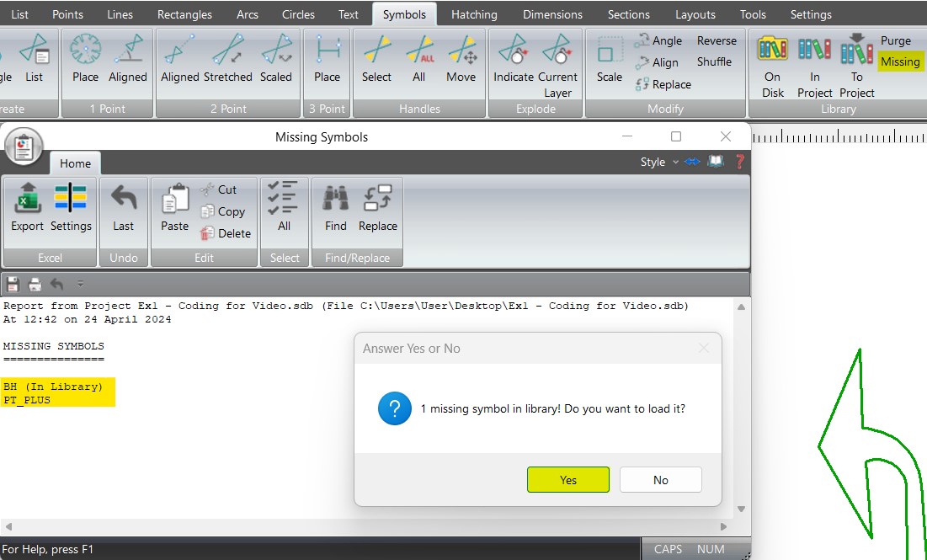Select the Home tab in Missing Symbols

(x=75, y=163)
